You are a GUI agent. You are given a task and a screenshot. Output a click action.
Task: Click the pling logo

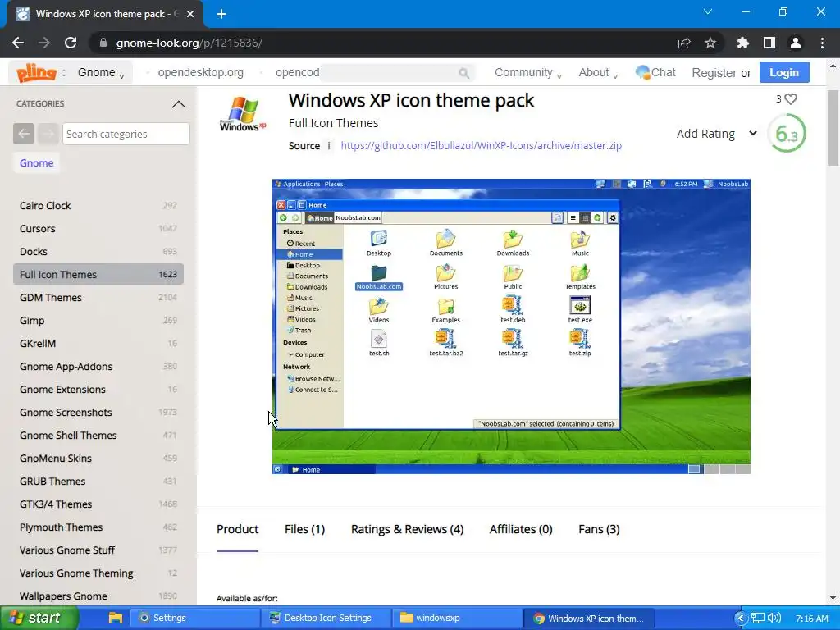36,72
